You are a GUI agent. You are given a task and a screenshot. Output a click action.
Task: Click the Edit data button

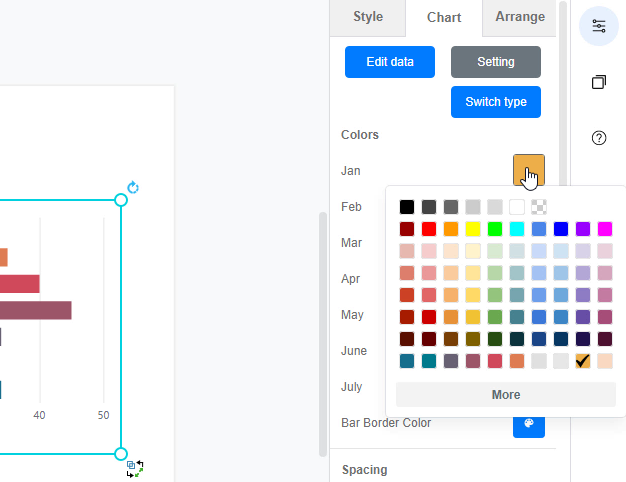pos(390,62)
